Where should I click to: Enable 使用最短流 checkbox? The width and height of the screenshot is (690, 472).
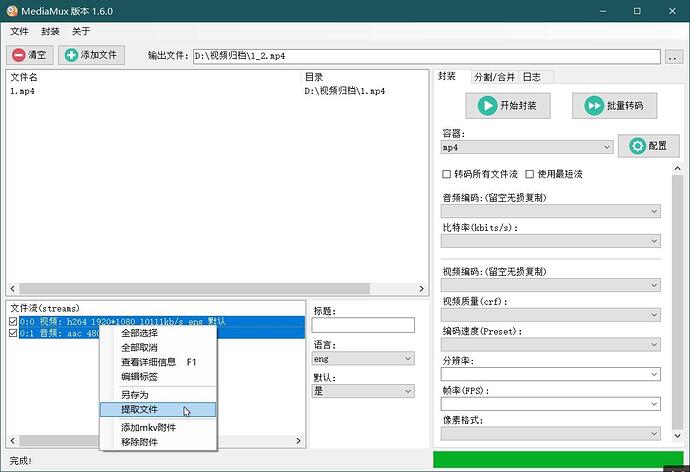click(530, 174)
